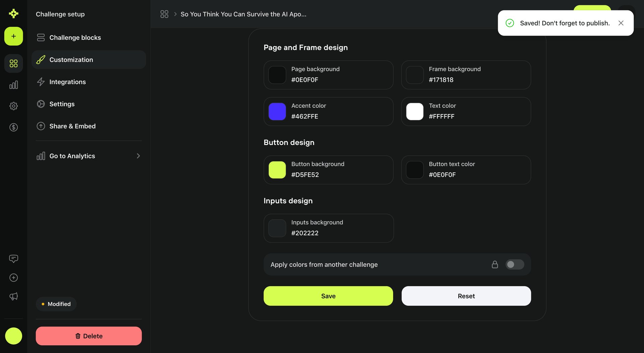Open analytics from the left rail bar-chart icon
This screenshot has width=644, height=353.
coord(13,85)
